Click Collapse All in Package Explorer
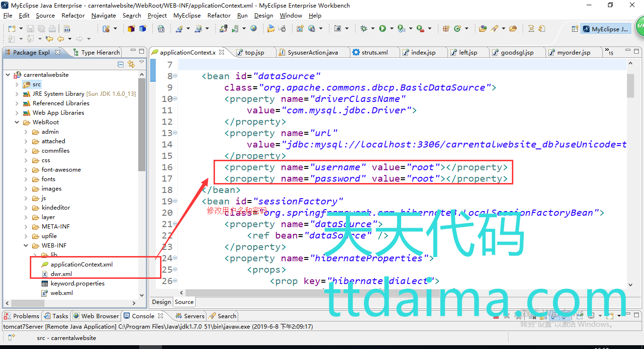The height and width of the screenshot is (349, 644). click(120, 64)
